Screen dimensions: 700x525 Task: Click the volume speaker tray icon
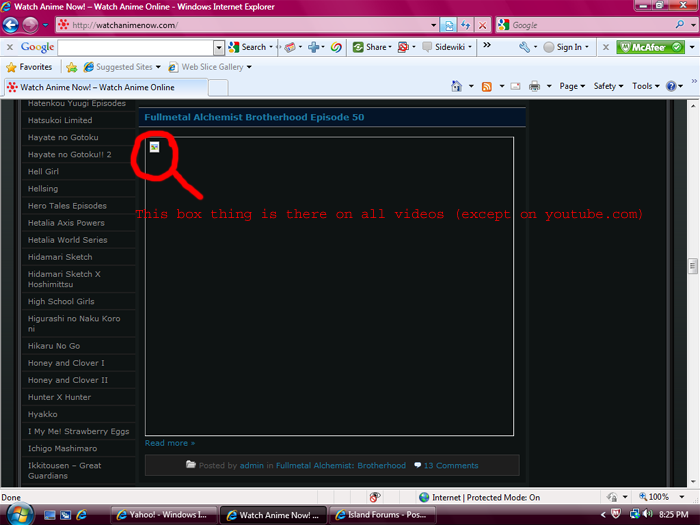(648, 514)
